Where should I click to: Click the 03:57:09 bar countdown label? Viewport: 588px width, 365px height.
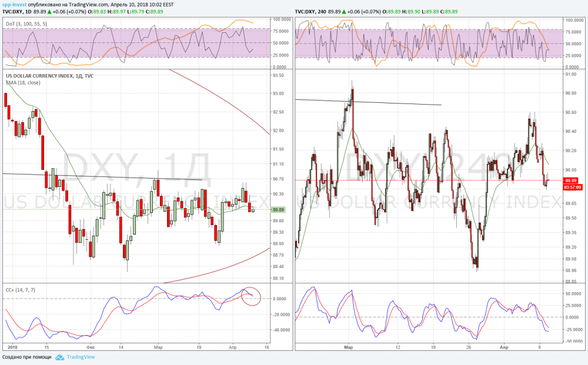573,187
